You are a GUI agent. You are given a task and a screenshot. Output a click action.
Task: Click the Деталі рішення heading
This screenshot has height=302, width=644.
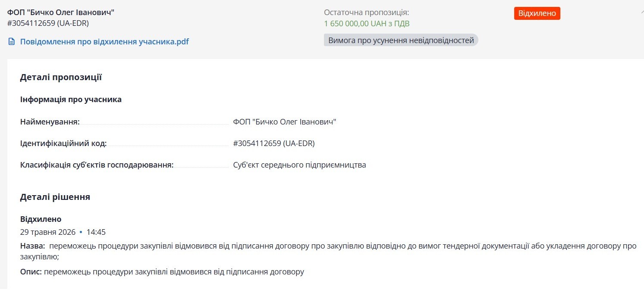[x=55, y=197]
